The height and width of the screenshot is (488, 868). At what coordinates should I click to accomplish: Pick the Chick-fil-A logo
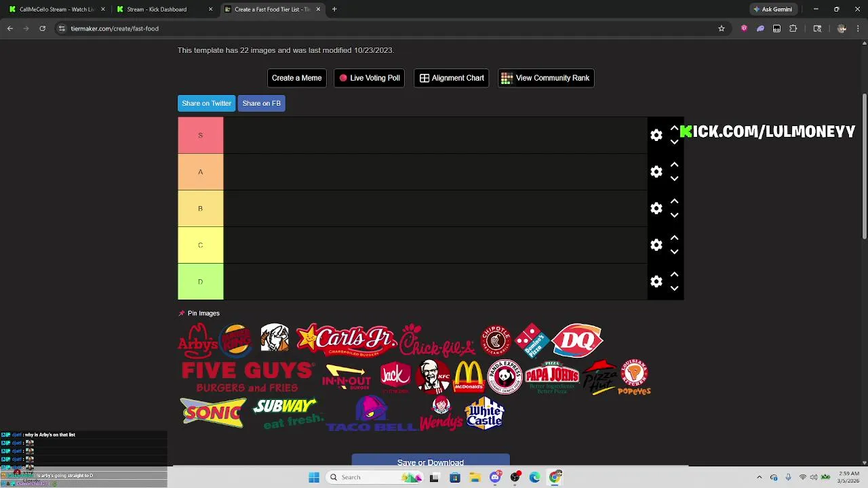pos(437,340)
